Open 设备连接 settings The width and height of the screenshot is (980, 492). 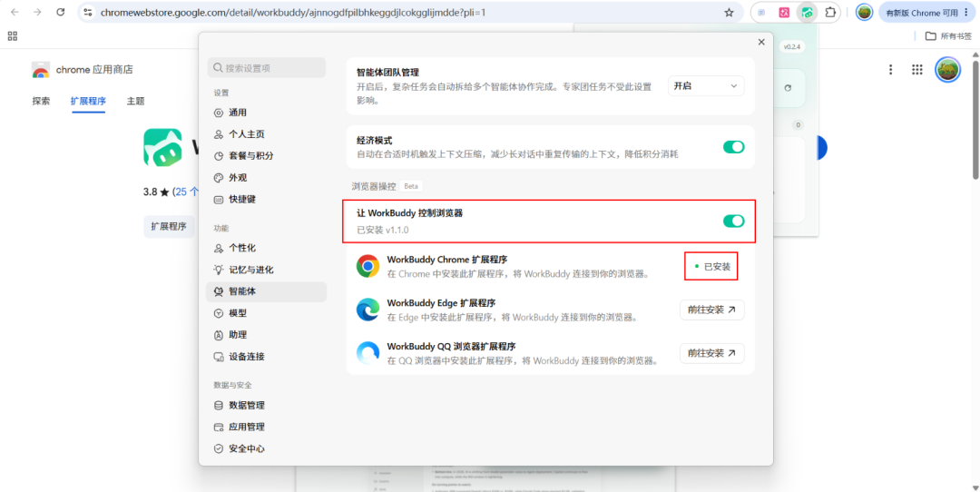(x=266, y=357)
